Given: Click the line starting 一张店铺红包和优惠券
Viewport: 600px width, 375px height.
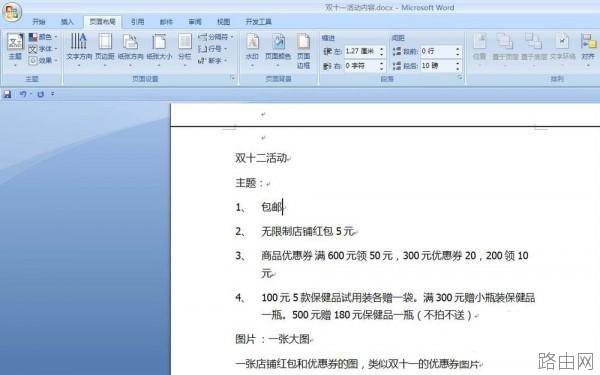Looking at the screenshot, I should click(x=357, y=363).
